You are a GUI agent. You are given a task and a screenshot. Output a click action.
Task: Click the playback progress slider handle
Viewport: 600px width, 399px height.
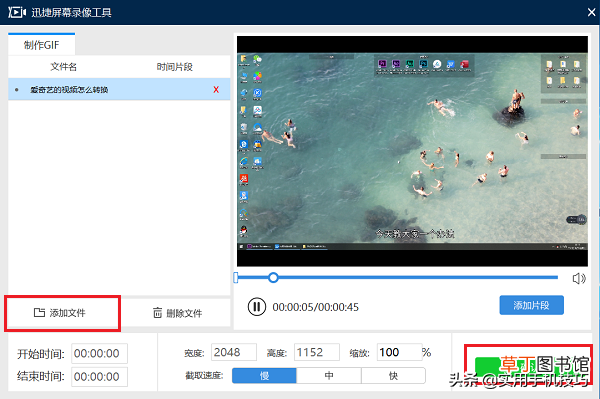pyautogui.click(x=273, y=278)
